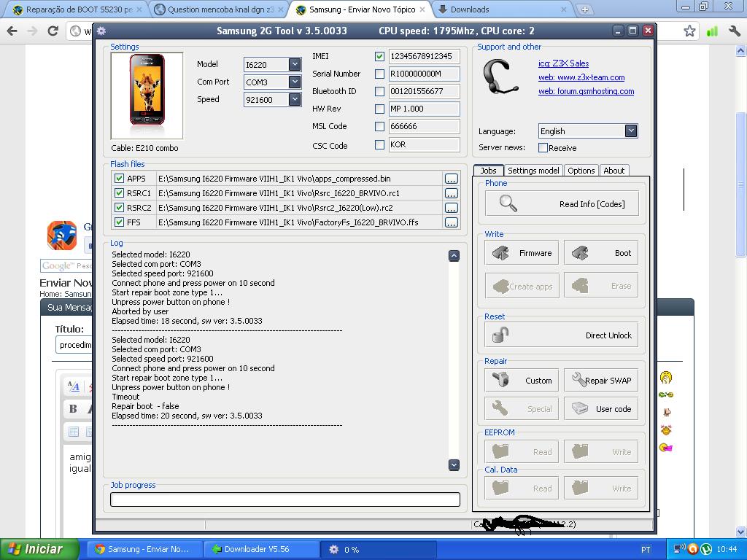Tick the MSL Code checkbox
The image size is (747, 560).
[x=379, y=127]
